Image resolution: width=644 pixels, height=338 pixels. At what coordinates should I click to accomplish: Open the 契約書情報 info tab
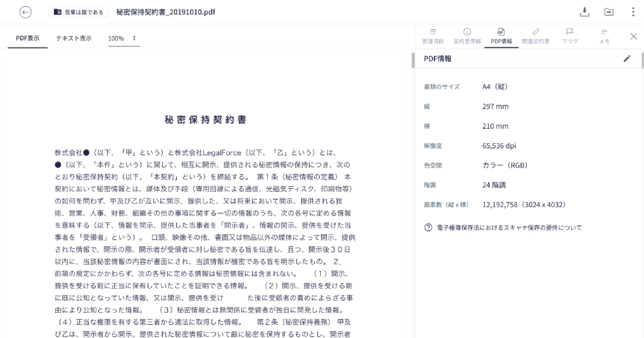467,36
